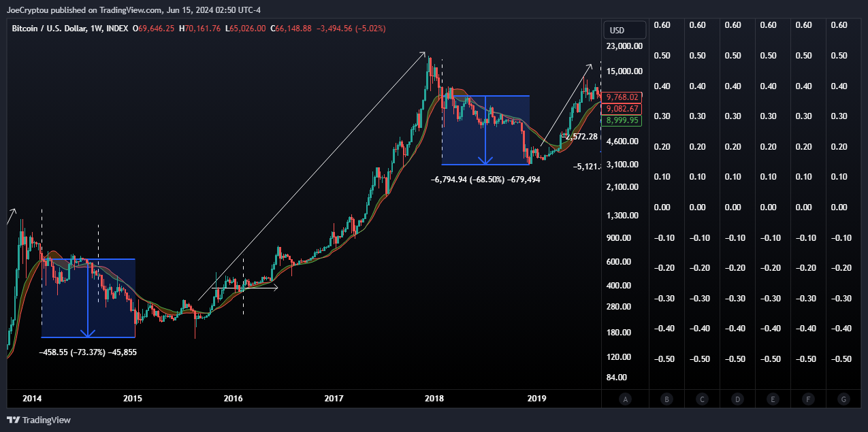The height and width of the screenshot is (432, 868).
Task: Select scale B circle button
Action: [667, 400]
